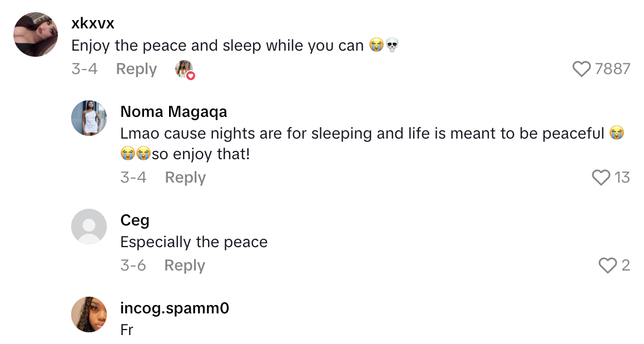
Task: Visit Ceg's profile via username
Action: pyautogui.click(x=135, y=220)
